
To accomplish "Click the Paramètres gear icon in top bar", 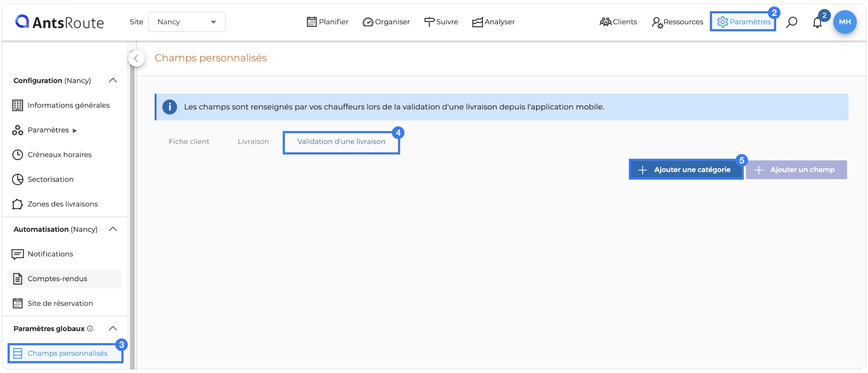I will (722, 22).
